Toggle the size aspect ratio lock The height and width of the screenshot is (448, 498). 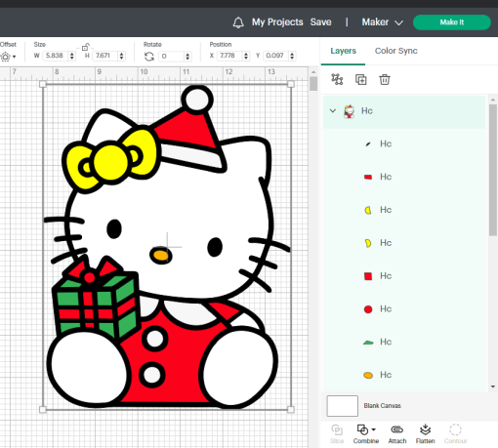[x=85, y=47]
